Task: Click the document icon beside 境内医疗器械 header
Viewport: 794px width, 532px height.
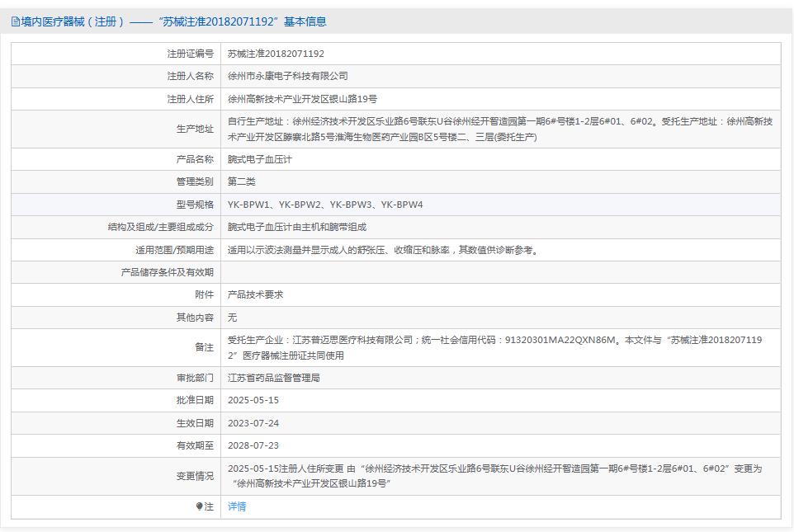Action: coord(15,21)
